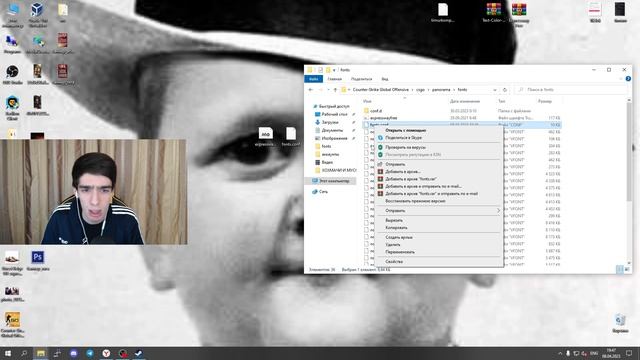The height and width of the screenshot is (360, 640).
Task: Choose Свойства in context menu
Action: 394,261
